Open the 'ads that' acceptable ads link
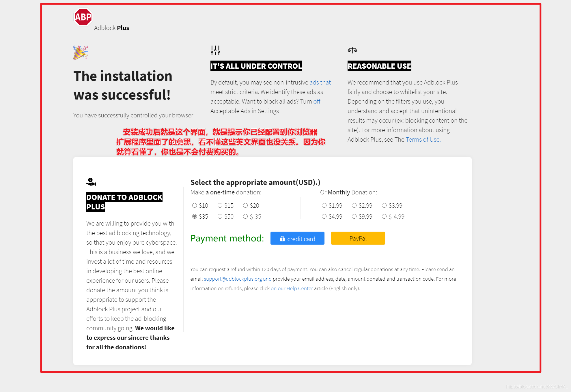The width and height of the screenshot is (571, 392). tap(320, 82)
